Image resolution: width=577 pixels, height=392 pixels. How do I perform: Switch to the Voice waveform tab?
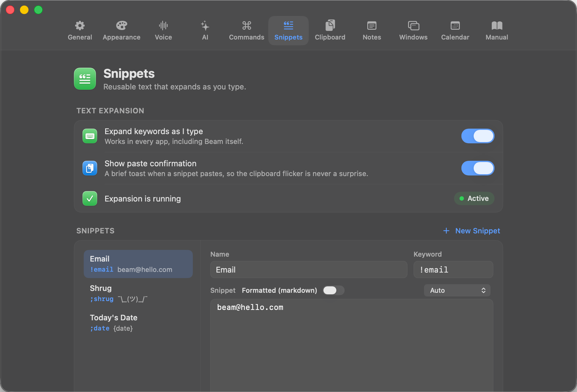[163, 31]
